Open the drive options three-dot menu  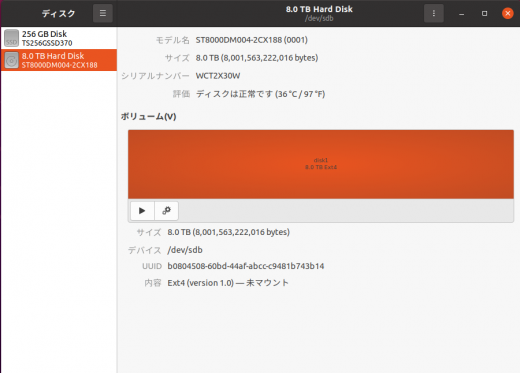coord(434,13)
